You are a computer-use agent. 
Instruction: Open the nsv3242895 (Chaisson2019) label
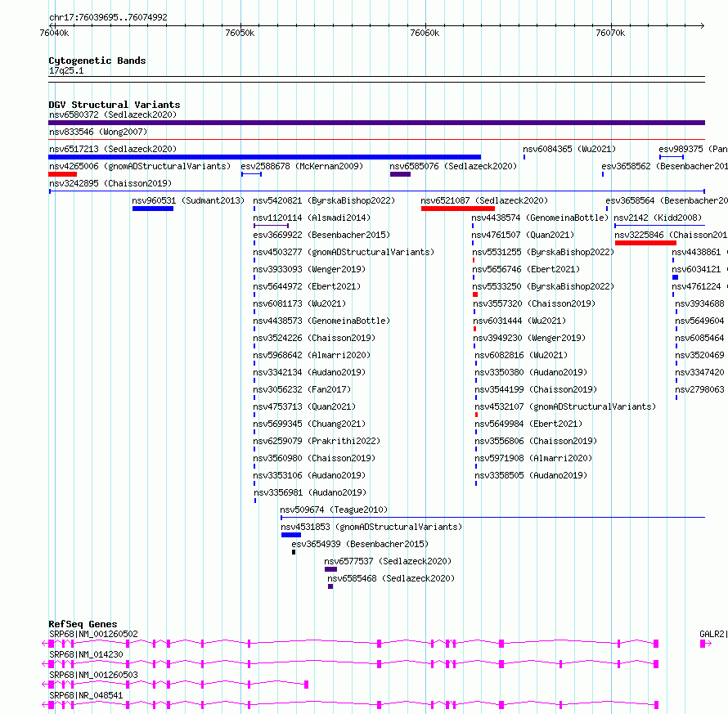[x=110, y=183]
